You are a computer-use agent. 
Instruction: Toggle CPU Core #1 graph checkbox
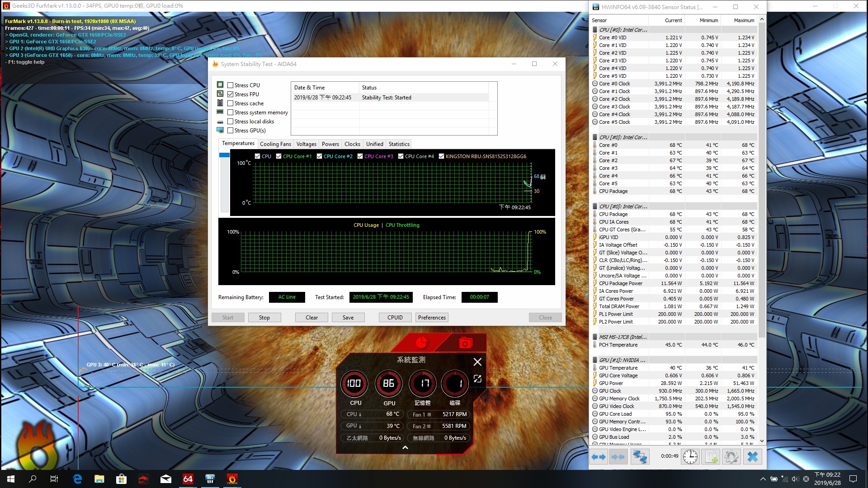coord(279,156)
